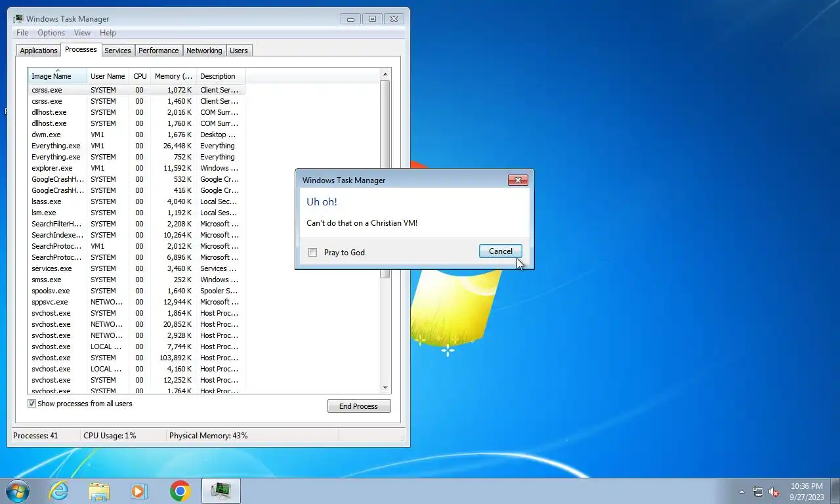Select the spoolsv.exe process row

pos(136,291)
